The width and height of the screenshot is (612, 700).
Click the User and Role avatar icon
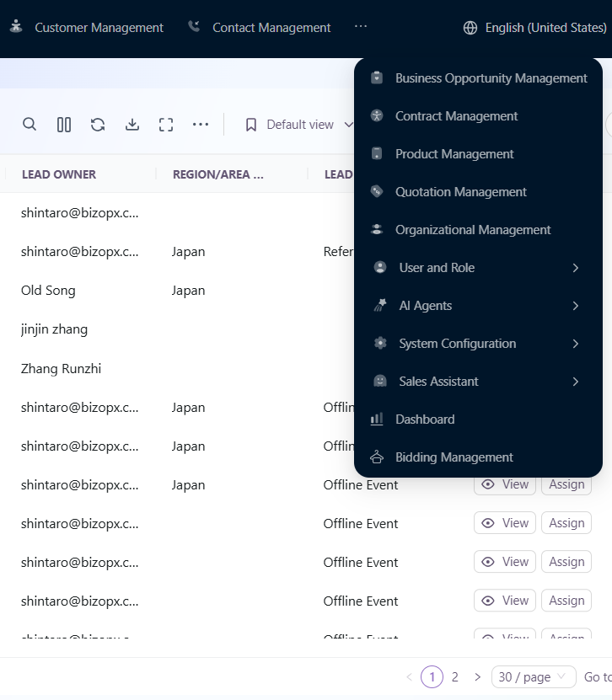click(380, 267)
